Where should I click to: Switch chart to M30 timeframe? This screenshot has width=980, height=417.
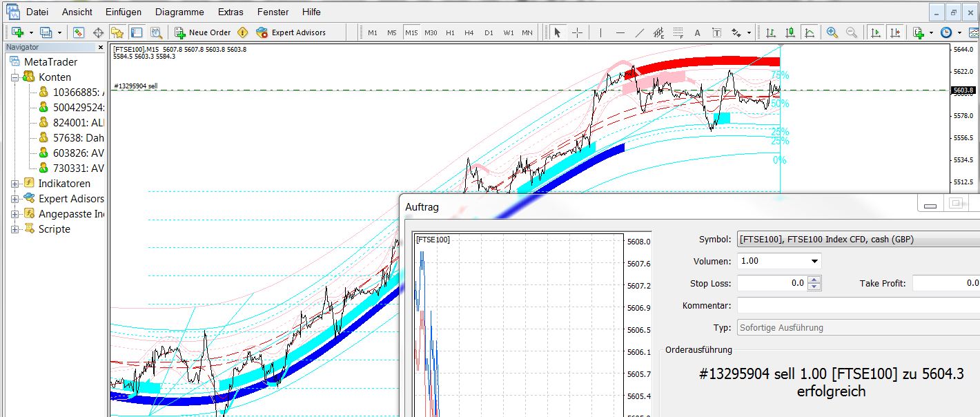431,32
